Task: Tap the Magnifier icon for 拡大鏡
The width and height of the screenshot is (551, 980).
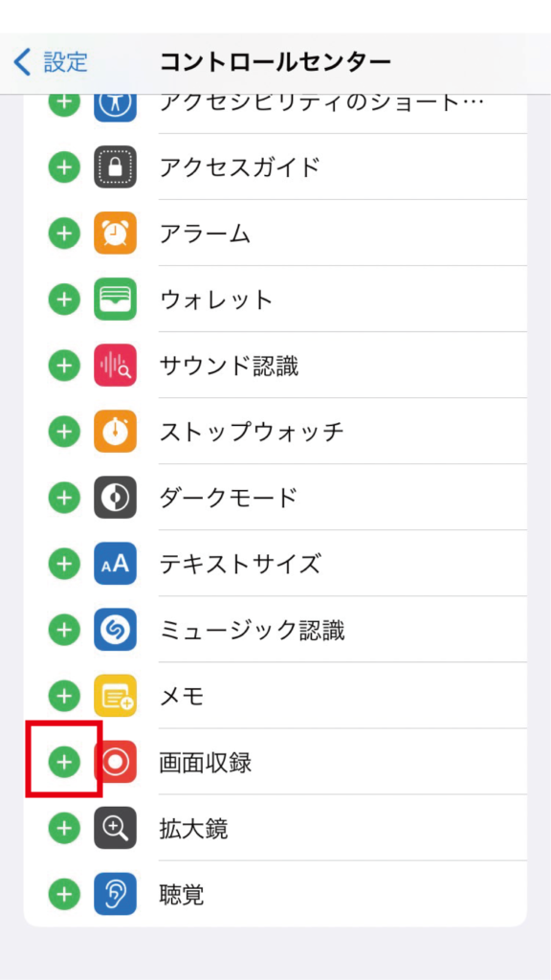Action: tap(115, 828)
